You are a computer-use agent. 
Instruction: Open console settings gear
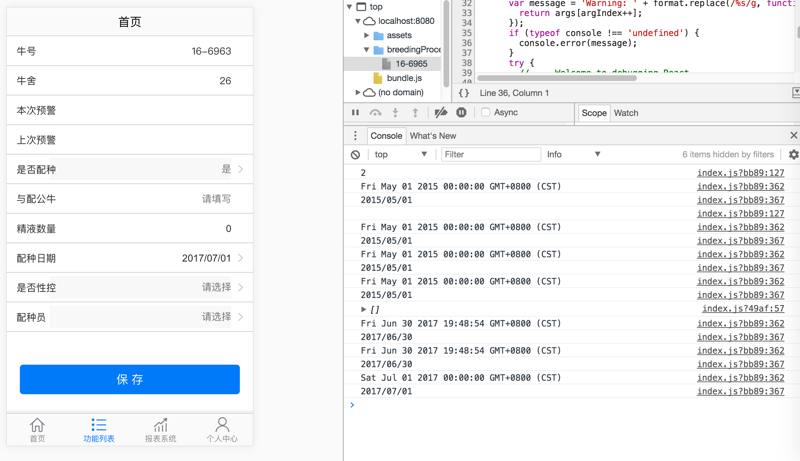click(793, 154)
